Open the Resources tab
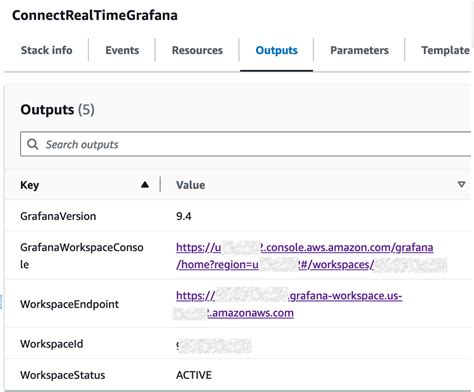This screenshot has height=392, width=474. coord(197,50)
